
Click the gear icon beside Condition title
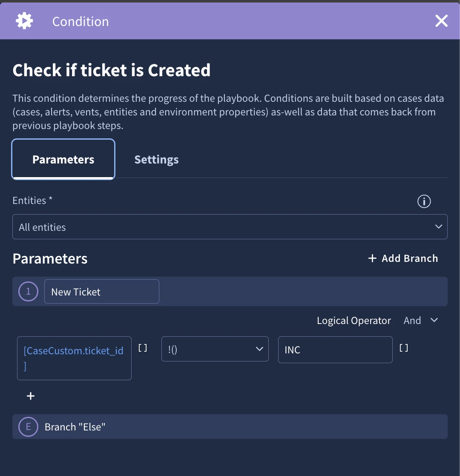[x=24, y=21]
